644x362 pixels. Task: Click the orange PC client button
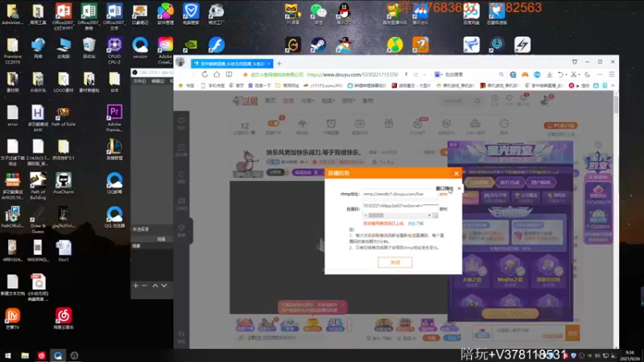pyautogui.click(x=560, y=125)
